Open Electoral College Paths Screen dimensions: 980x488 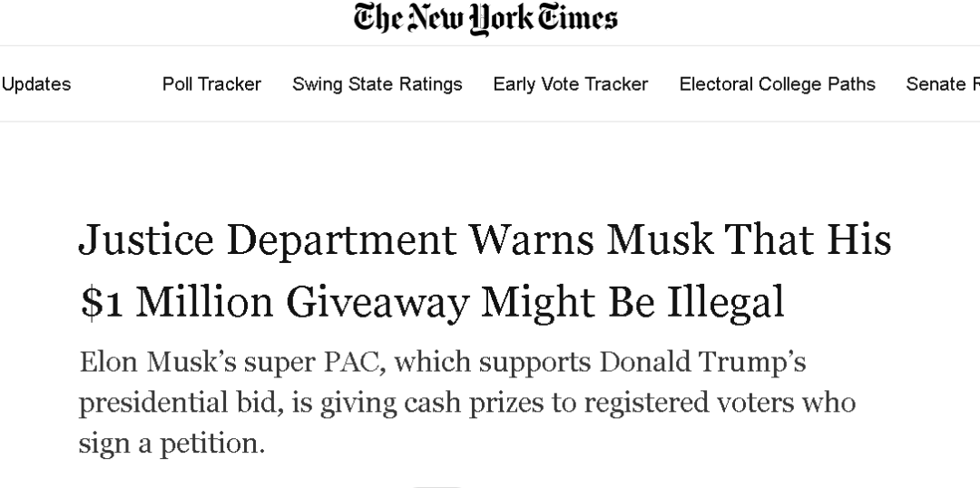click(777, 84)
